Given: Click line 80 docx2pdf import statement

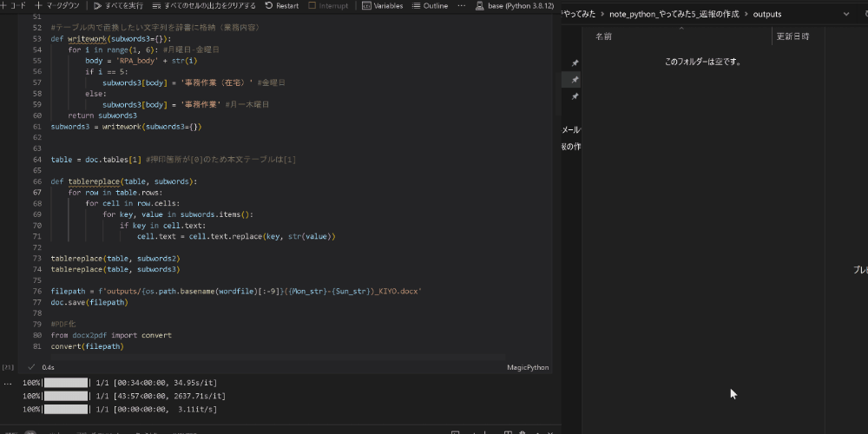Looking at the screenshot, I should (111, 335).
